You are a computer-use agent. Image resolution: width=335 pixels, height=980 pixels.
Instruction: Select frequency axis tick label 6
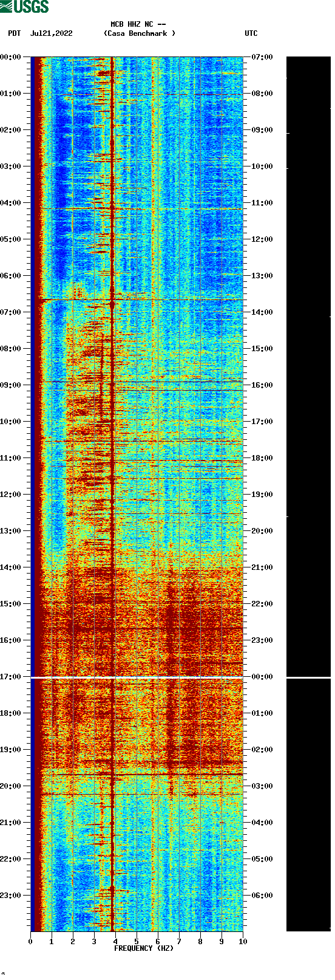point(158,942)
